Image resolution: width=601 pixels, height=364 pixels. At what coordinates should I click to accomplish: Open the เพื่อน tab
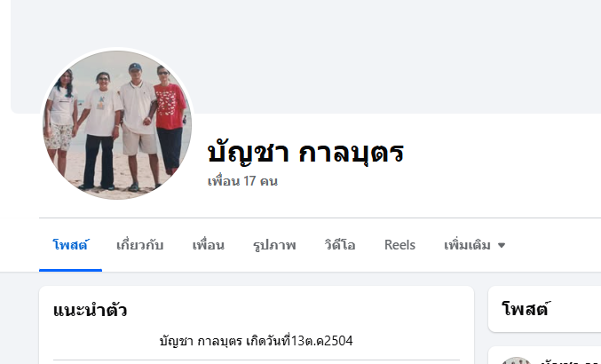coord(208,245)
